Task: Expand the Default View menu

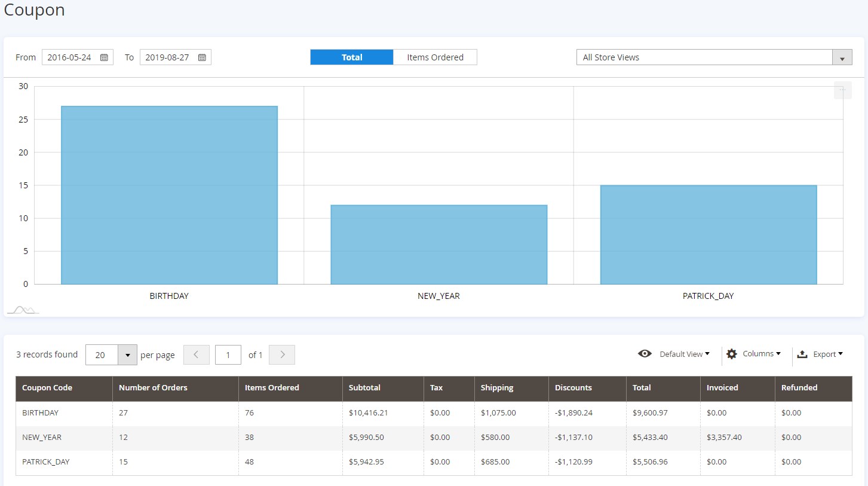Action: (685, 354)
